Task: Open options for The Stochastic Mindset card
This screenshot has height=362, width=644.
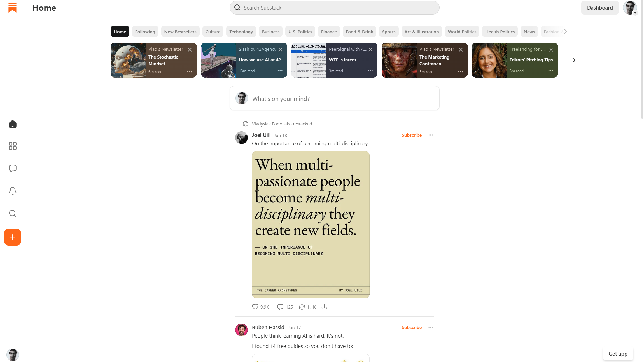Action: (190, 72)
